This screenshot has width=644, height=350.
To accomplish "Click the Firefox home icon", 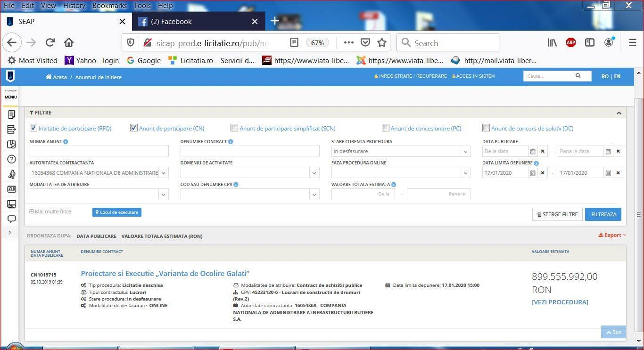I will pos(69,42).
